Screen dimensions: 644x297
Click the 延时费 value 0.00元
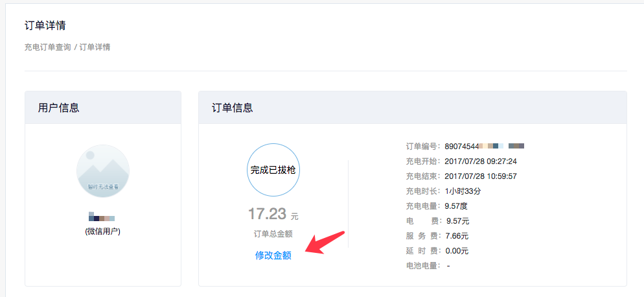(457, 250)
